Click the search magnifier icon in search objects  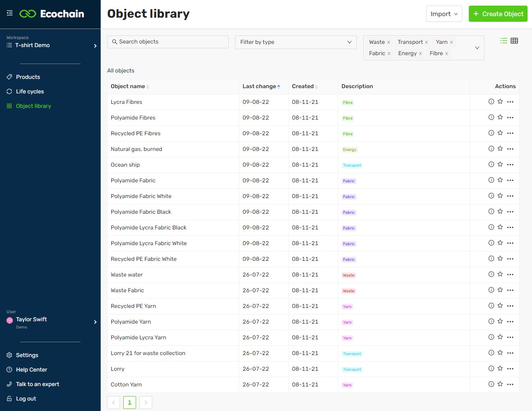(x=115, y=41)
